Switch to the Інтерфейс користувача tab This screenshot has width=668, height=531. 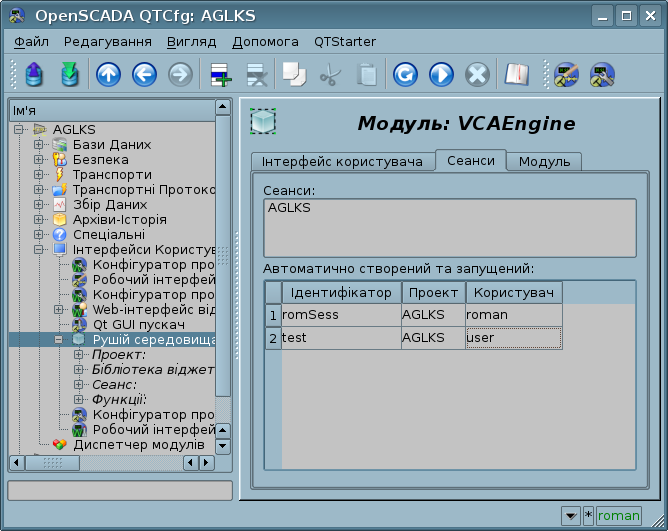tap(342, 162)
